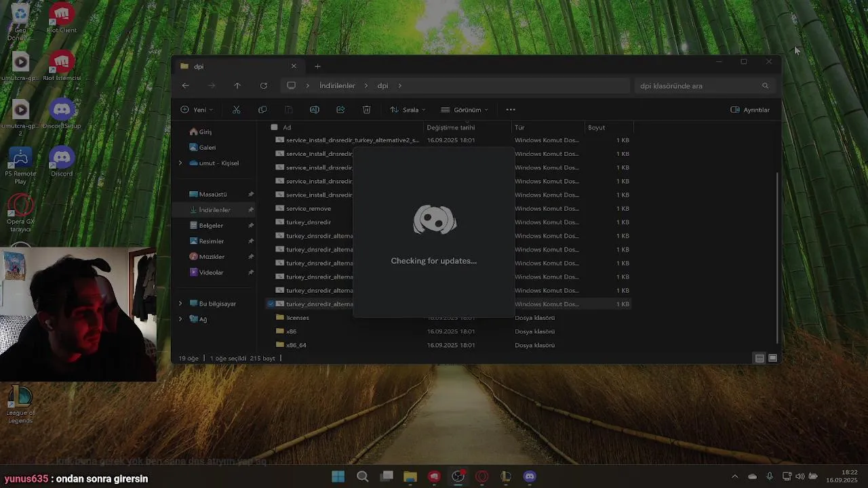Click Windows Start button on taskbar
Viewport: 868px width, 488px height.
point(338,476)
